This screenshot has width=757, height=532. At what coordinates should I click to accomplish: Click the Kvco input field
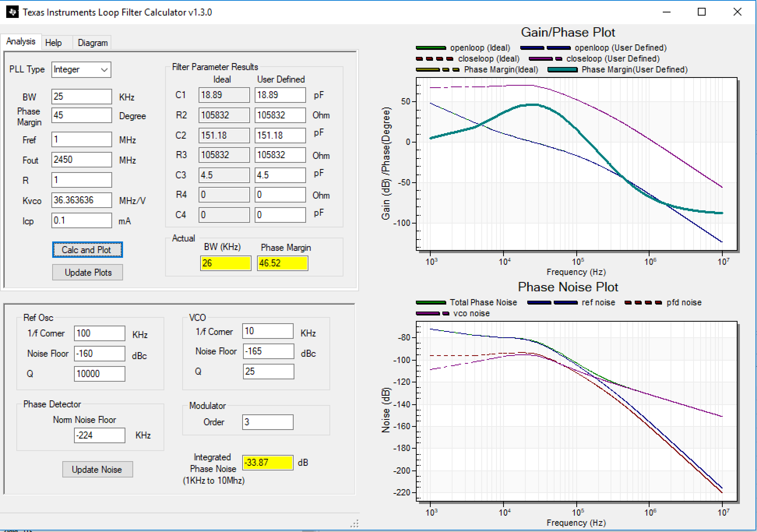82,200
